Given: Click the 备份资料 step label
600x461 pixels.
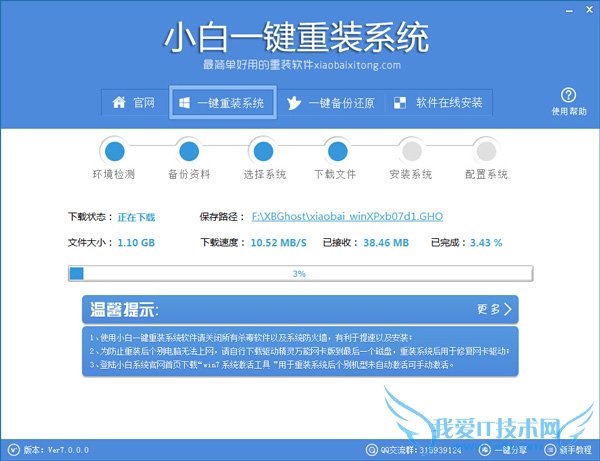Looking at the screenshot, I should pos(189,174).
